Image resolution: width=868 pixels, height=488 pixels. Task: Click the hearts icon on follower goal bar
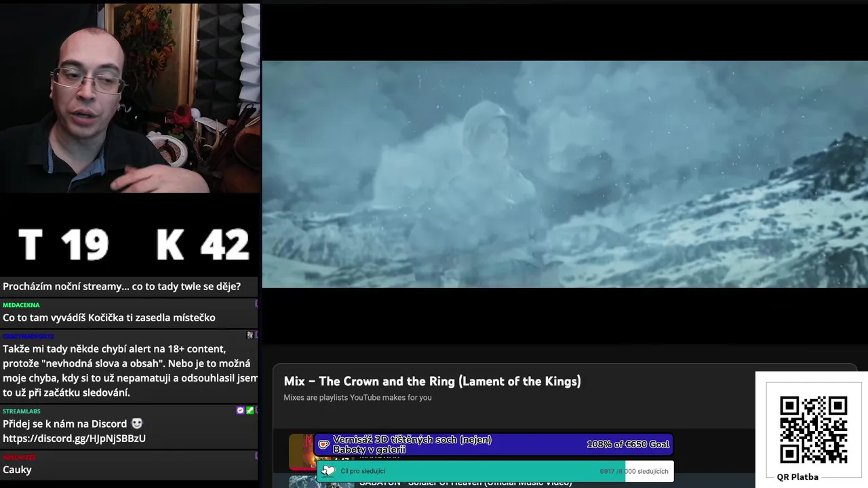click(x=328, y=471)
